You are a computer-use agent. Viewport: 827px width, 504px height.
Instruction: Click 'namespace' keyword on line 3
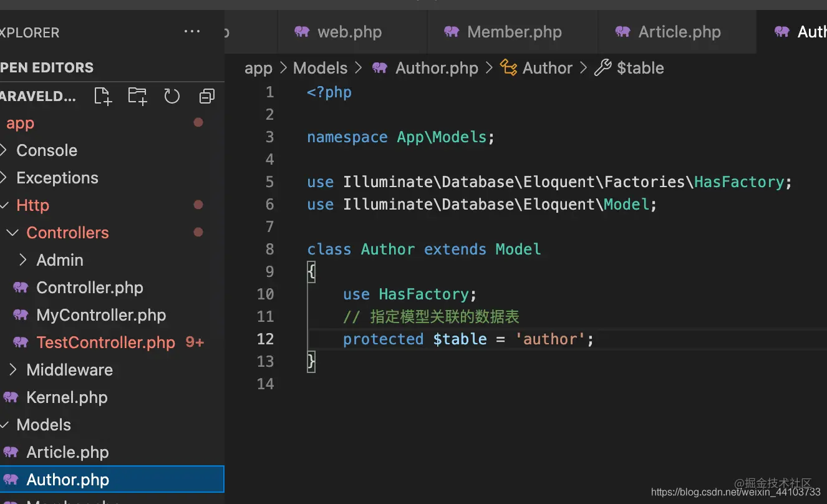pos(347,137)
